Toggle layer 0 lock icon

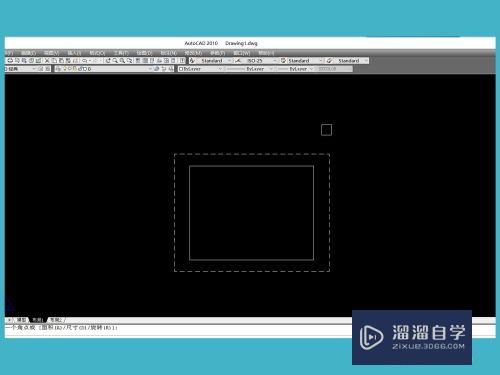click(80, 69)
